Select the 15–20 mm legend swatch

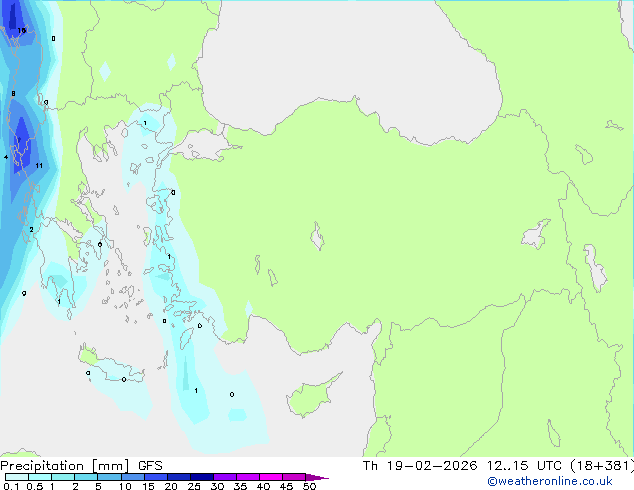pyautogui.click(x=155, y=477)
